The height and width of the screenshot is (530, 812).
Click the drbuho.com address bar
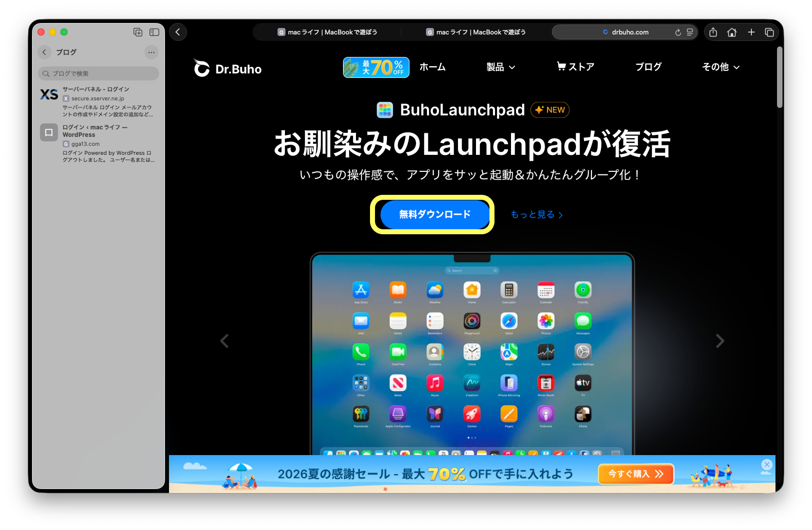tap(625, 32)
